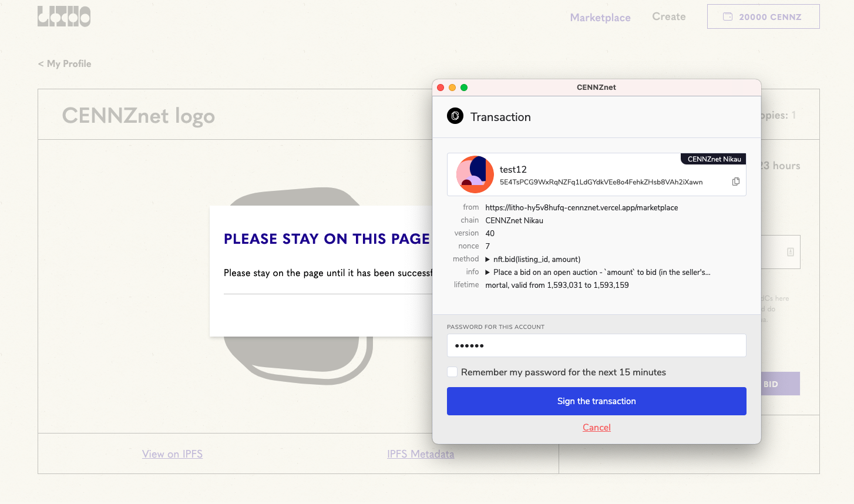The image size is (854, 504).
Task: Click the account address 5E4TsPCG9WxRqNZFq1LdGYdkVEe8o4FehkZHsb8VAh2iXawn
Action: pos(601,182)
